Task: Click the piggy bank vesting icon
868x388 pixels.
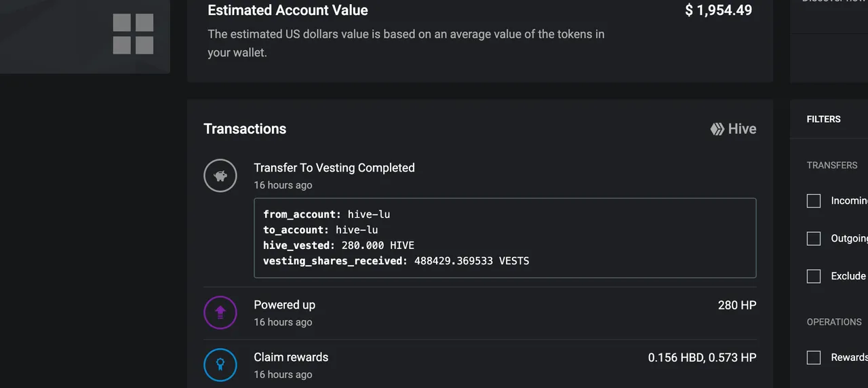Action: click(x=220, y=176)
